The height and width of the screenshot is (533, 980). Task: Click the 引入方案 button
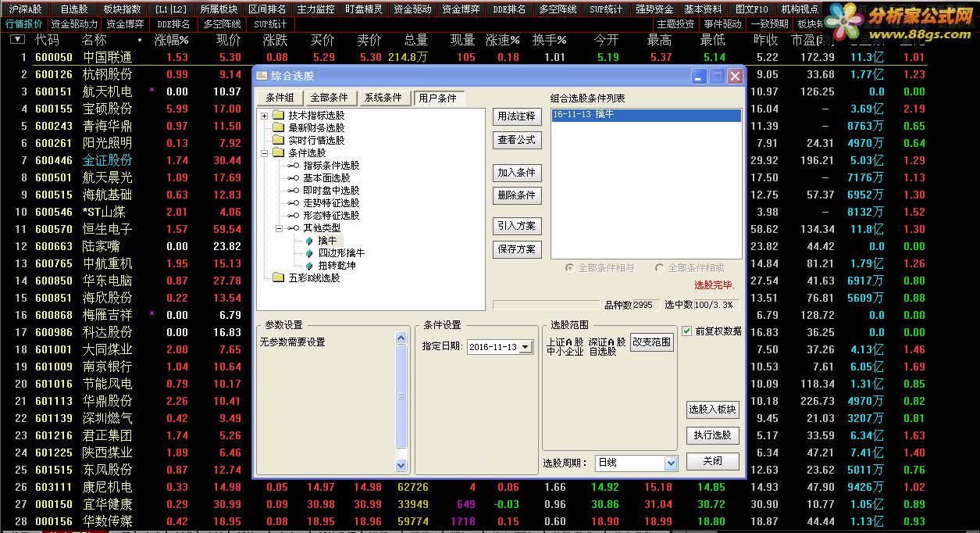point(517,226)
